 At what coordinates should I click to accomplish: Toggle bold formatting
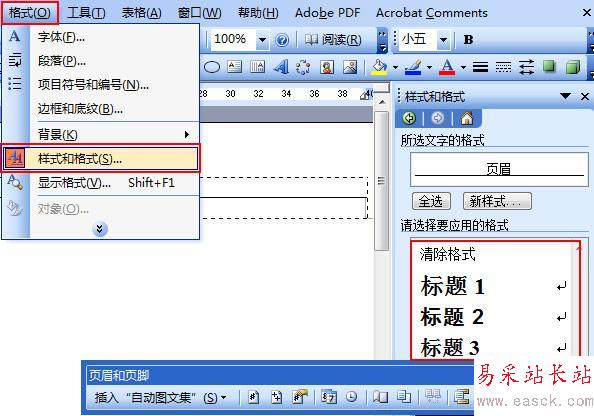point(468,39)
